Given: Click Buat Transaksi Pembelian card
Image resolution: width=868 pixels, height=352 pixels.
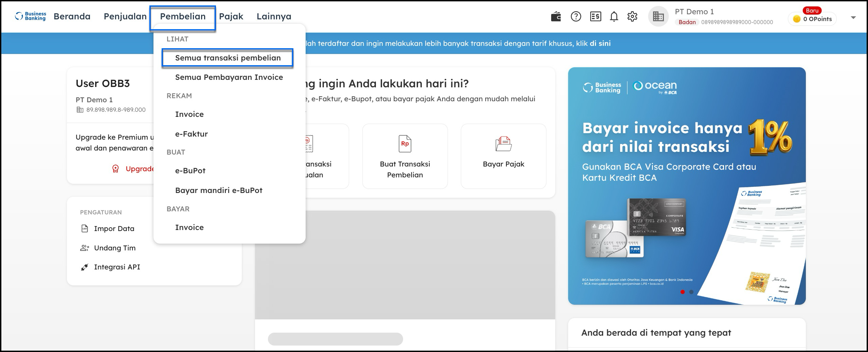Looking at the screenshot, I should click(x=405, y=156).
